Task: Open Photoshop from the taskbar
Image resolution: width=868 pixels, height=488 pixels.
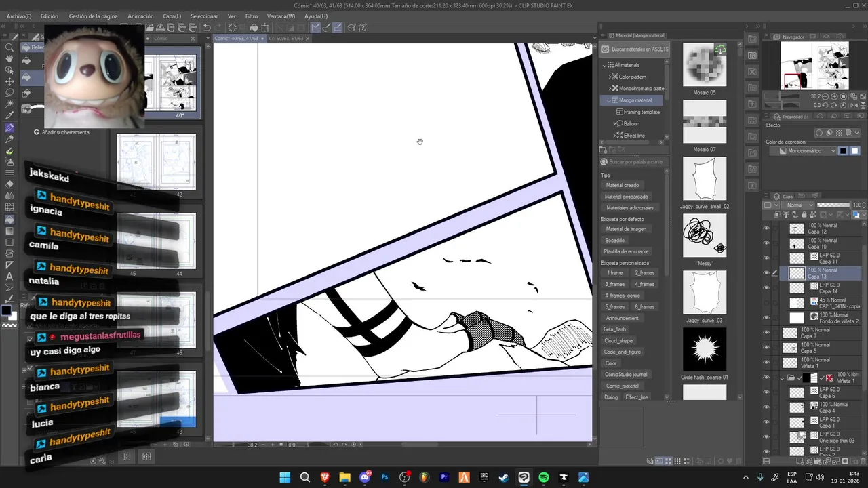Action: click(x=384, y=477)
